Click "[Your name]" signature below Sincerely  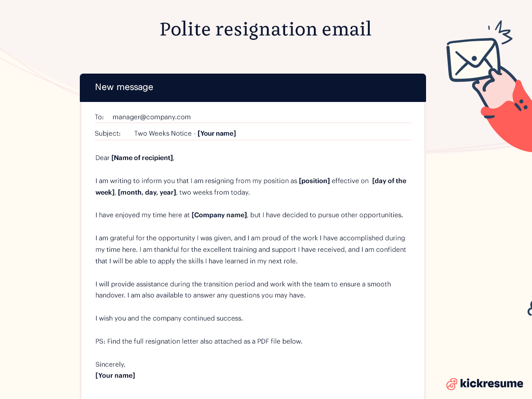(x=115, y=376)
